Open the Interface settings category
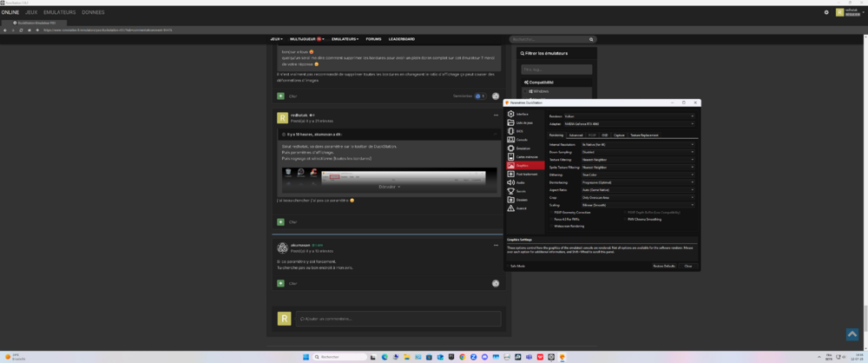Viewport: 868px width, 363px height. (522, 114)
